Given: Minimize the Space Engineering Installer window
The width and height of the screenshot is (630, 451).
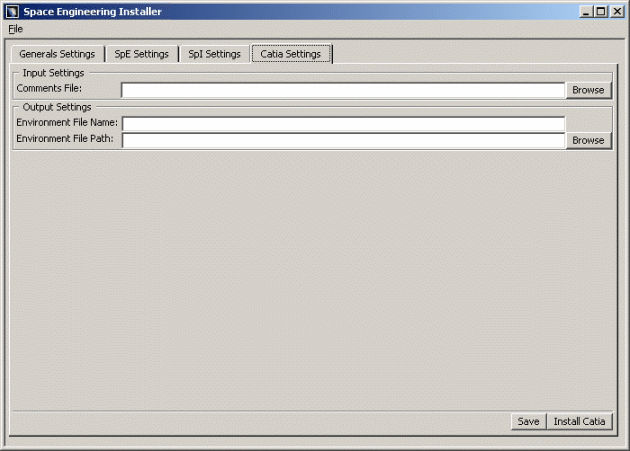Looking at the screenshot, I should pos(586,12).
